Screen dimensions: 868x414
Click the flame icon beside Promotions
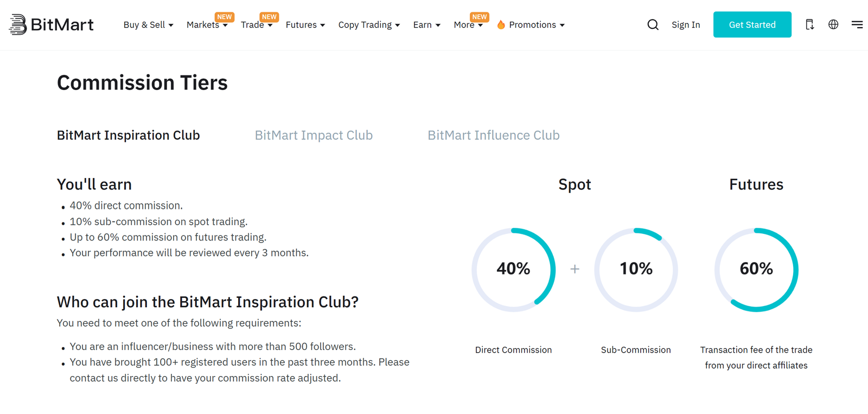(x=501, y=24)
